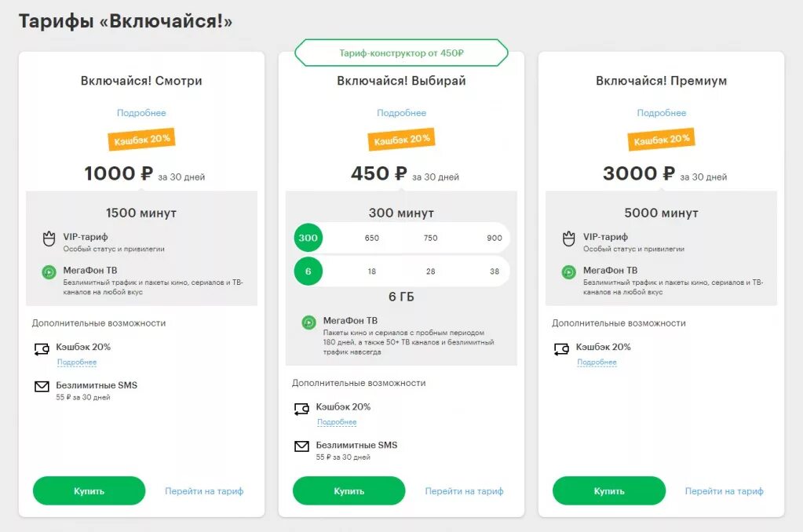Choose 18 GB on the data slider
This screenshot has height=532, width=803.
(372, 271)
